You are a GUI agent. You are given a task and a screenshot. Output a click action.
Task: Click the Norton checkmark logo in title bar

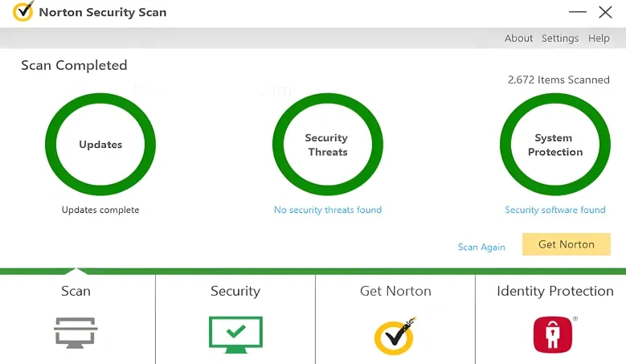click(x=23, y=11)
